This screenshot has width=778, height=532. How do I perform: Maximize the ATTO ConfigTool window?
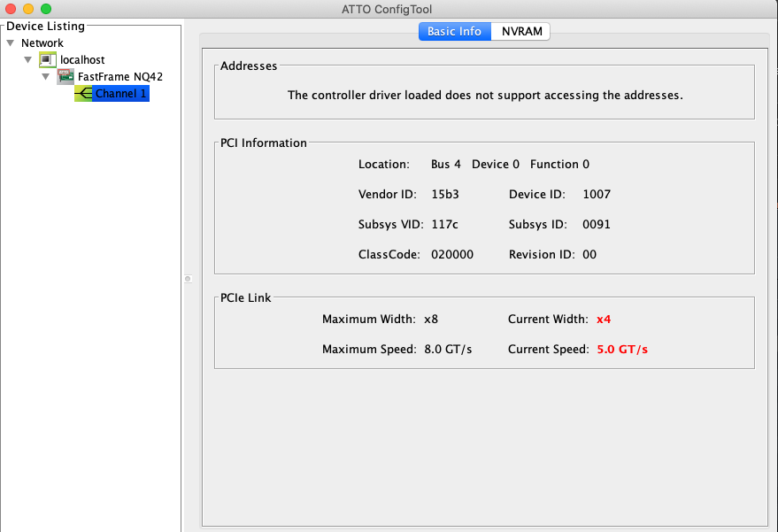(46, 9)
